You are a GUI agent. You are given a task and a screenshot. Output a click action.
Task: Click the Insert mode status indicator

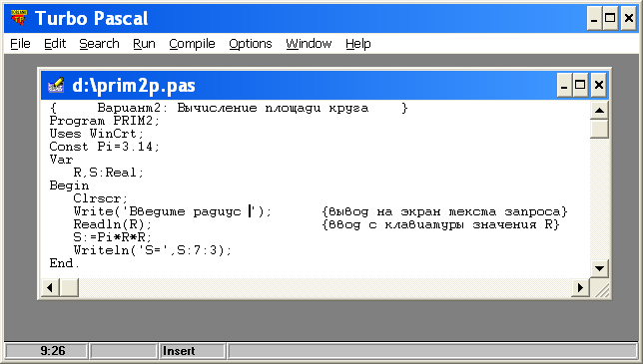point(193,351)
